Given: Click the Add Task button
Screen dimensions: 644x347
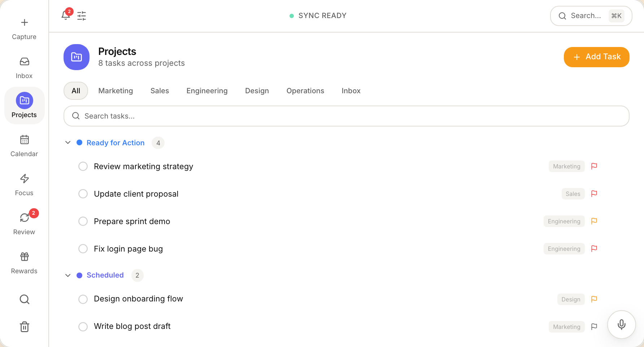Looking at the screenshot, I should pyautogui.click(x=596, y=57).
